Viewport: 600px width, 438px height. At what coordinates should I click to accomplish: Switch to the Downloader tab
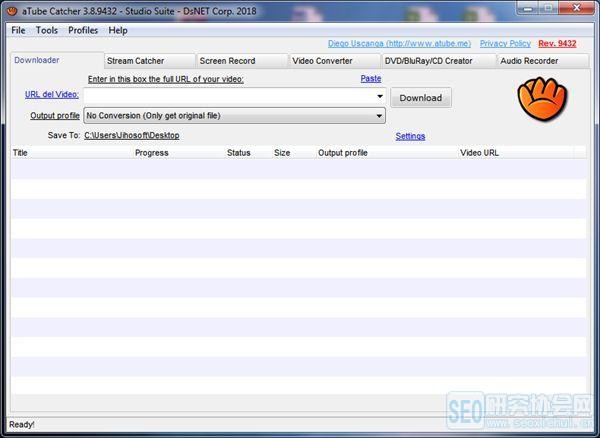[x=57, y=60]
